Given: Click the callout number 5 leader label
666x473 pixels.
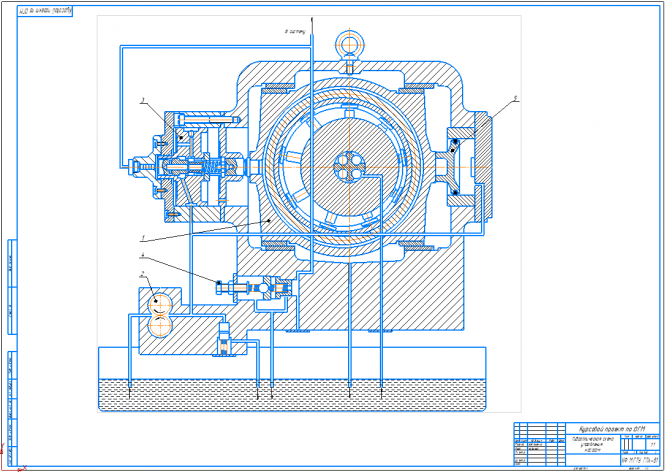Looking at the screenshot, I should point(516,98).
